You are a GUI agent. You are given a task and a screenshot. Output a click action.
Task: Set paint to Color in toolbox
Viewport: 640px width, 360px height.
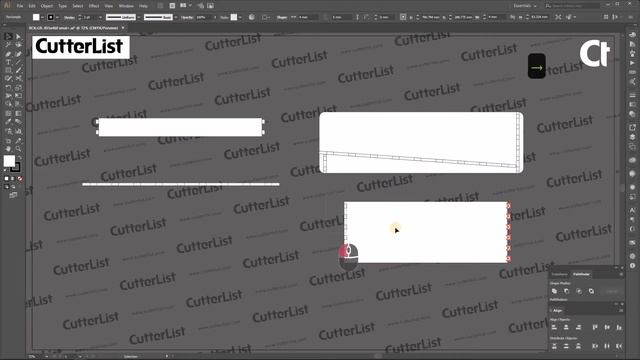(7, 179)
